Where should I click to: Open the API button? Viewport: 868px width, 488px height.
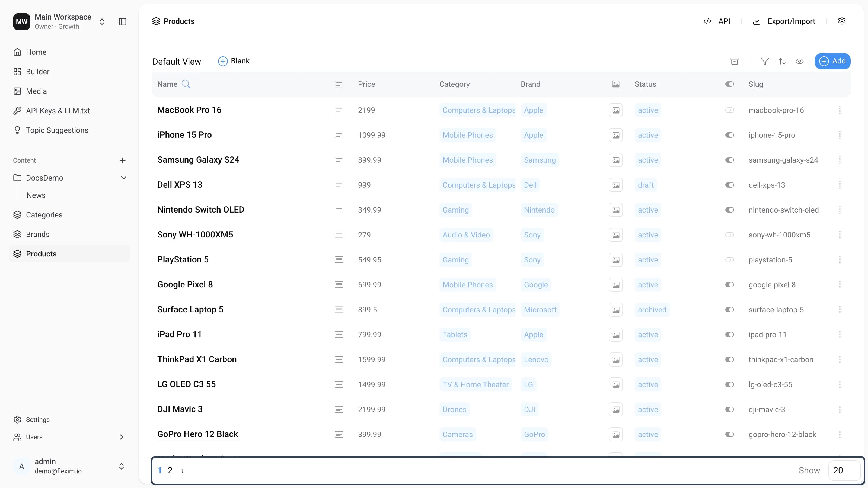[717, 21]
